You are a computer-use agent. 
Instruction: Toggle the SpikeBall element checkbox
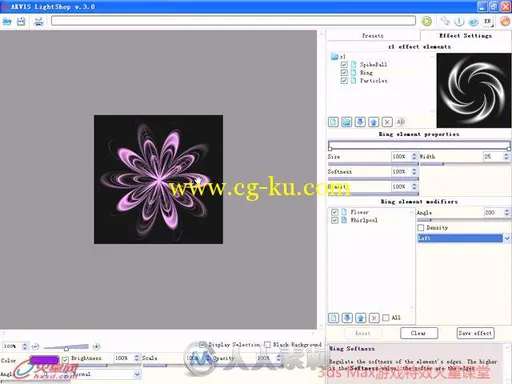[x=344, y=64]
